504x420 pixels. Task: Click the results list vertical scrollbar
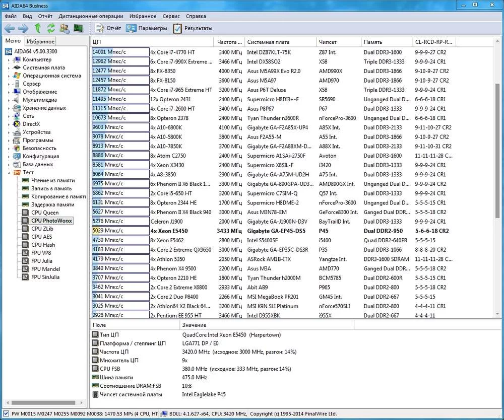tap(498, 151)
